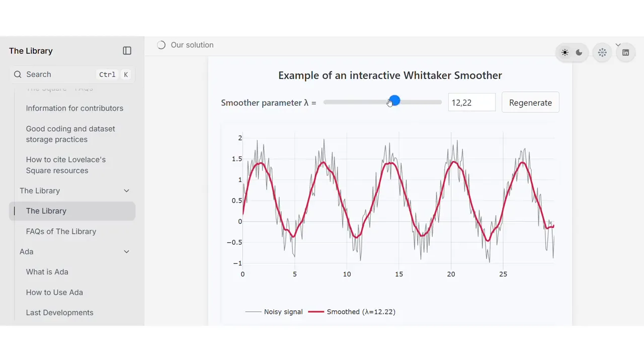Click the Regenerate button

tap(530, 103)
